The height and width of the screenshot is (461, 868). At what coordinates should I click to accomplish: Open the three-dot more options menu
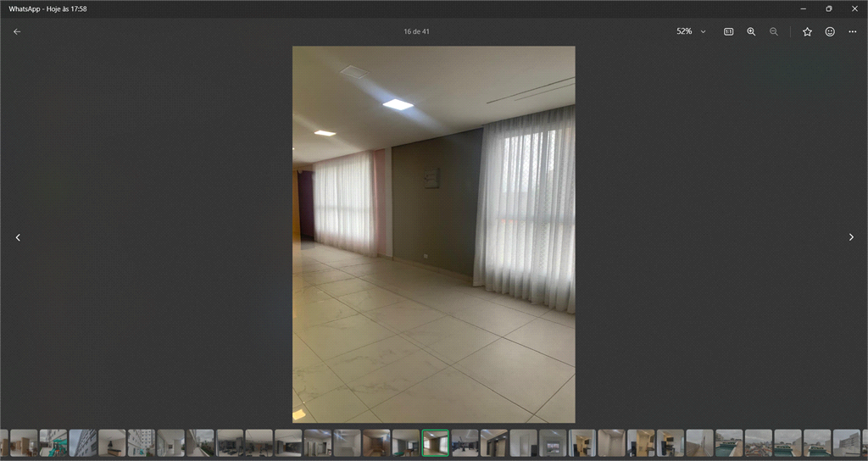click(x=853, y=31)
